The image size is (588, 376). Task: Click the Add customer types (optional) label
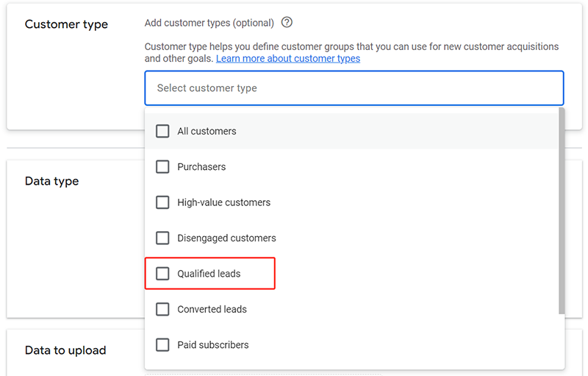(209, 23)
